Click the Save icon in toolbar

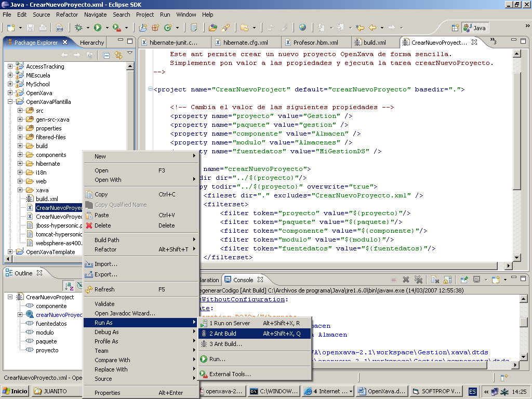pyautogui.click(x=31, y=28)
